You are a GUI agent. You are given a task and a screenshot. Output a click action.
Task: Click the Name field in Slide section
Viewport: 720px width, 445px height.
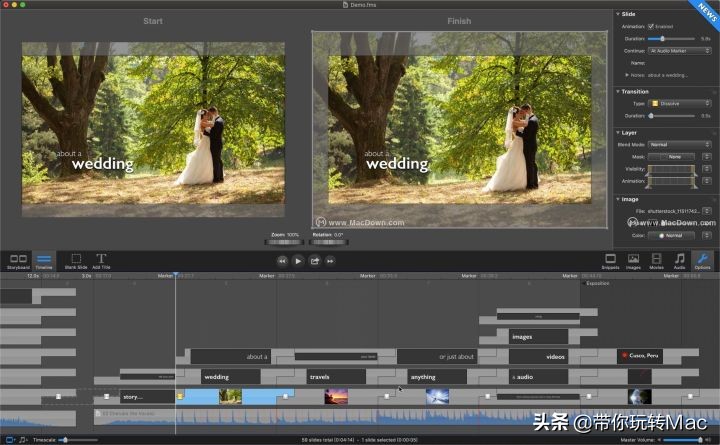[x=679, y=63]
